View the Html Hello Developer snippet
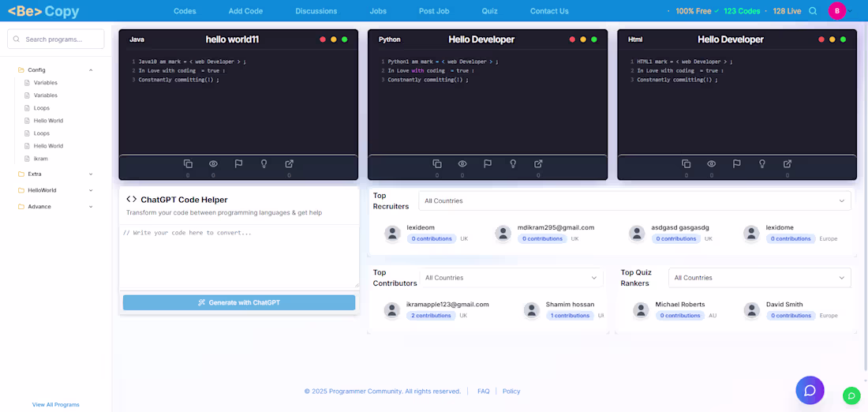Viewport: 868px width, 412px height. pos(711,164)
